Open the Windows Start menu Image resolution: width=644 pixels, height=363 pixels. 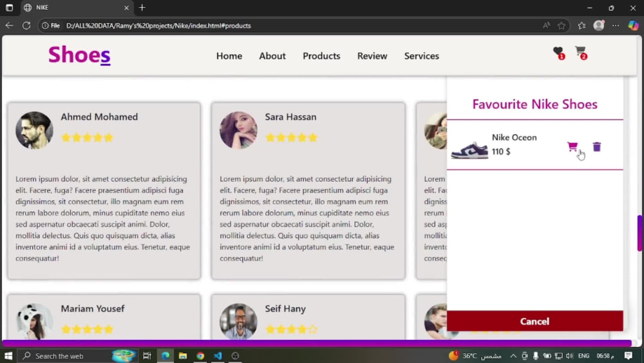click(x=8, y=356)
